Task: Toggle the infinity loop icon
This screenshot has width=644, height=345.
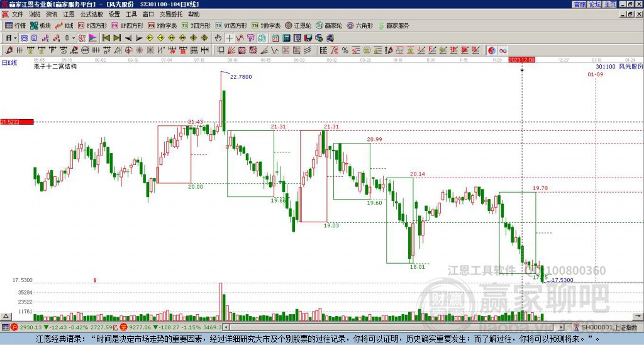Action: tap(502, 50)
